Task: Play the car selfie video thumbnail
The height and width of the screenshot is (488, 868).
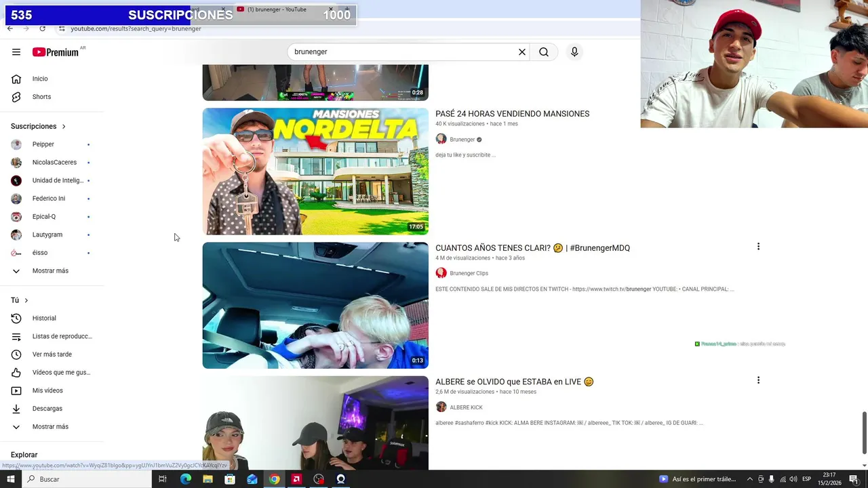Action: (x=315, y=306)
